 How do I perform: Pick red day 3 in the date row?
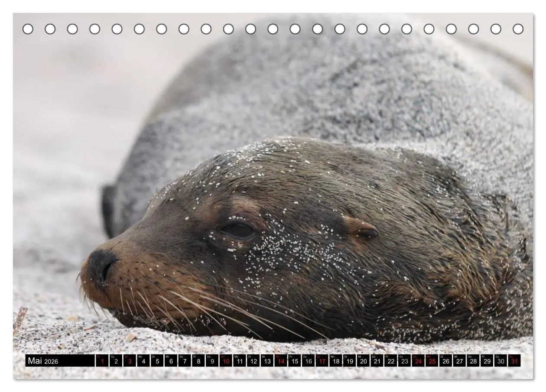tap(130, 360)
